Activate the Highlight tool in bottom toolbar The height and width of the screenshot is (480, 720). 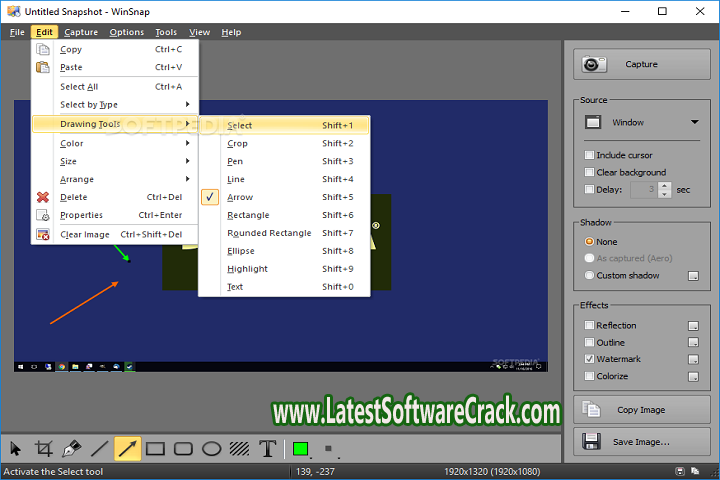coord(240,449)
